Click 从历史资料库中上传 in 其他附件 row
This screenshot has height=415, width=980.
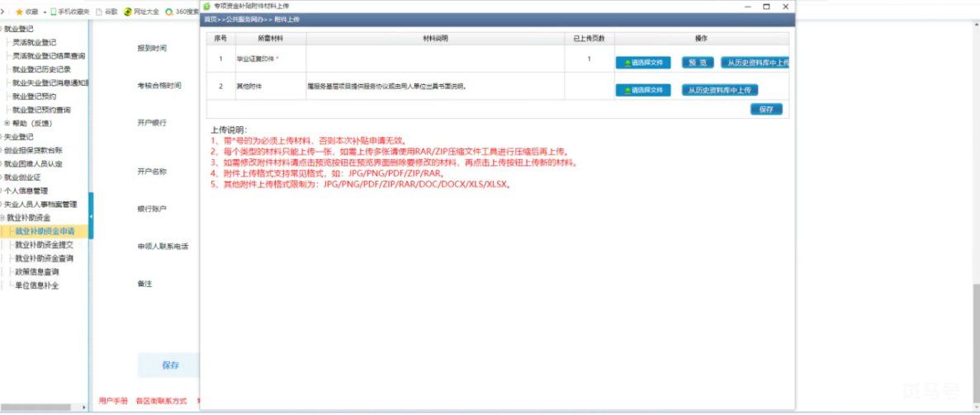[x=719, y=90]
